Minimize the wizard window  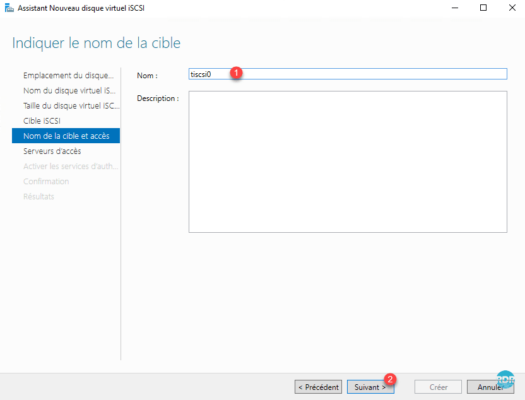(455, 8)
